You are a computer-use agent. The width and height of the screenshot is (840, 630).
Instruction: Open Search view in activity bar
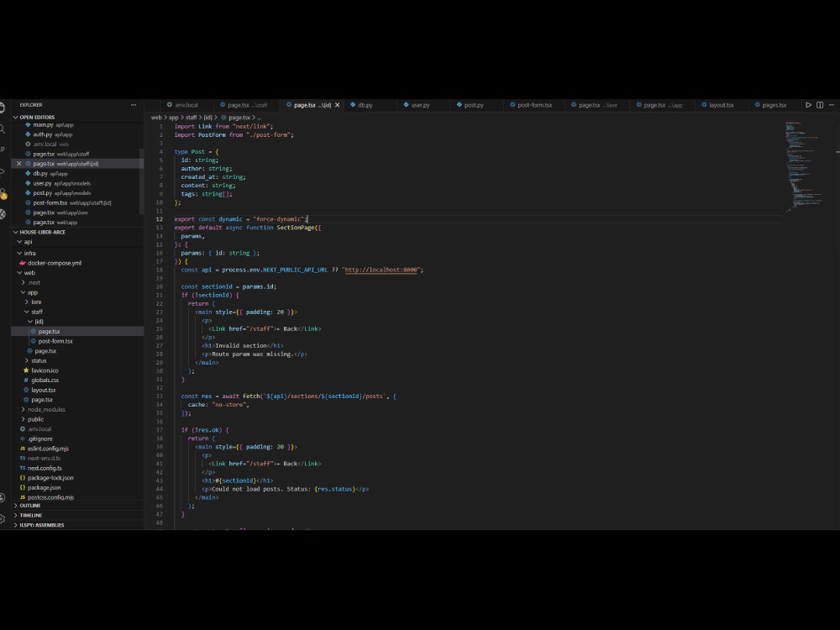click(3, 129)
